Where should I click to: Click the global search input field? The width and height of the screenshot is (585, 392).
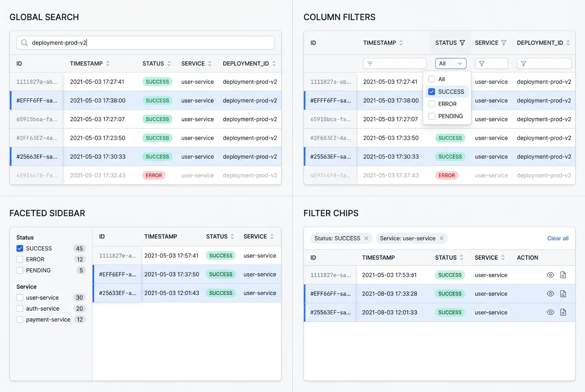145,43
